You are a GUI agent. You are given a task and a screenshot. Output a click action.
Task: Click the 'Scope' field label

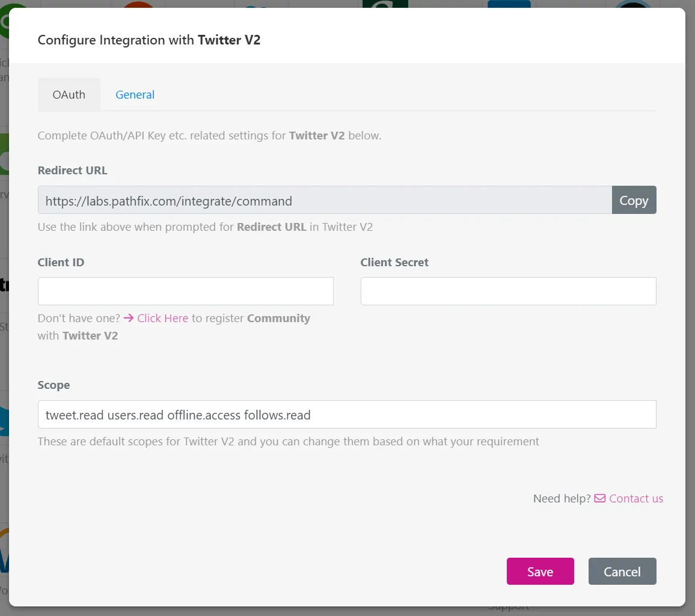pos(54,385)
